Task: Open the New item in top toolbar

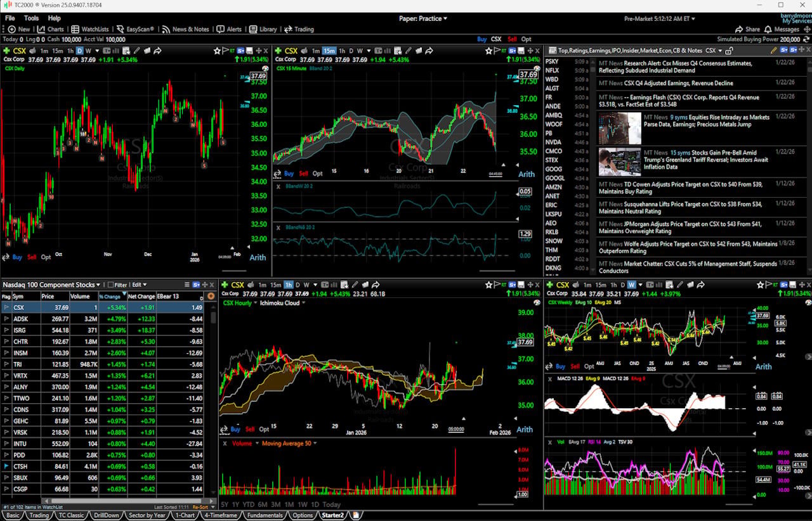Action: point(19,29)
